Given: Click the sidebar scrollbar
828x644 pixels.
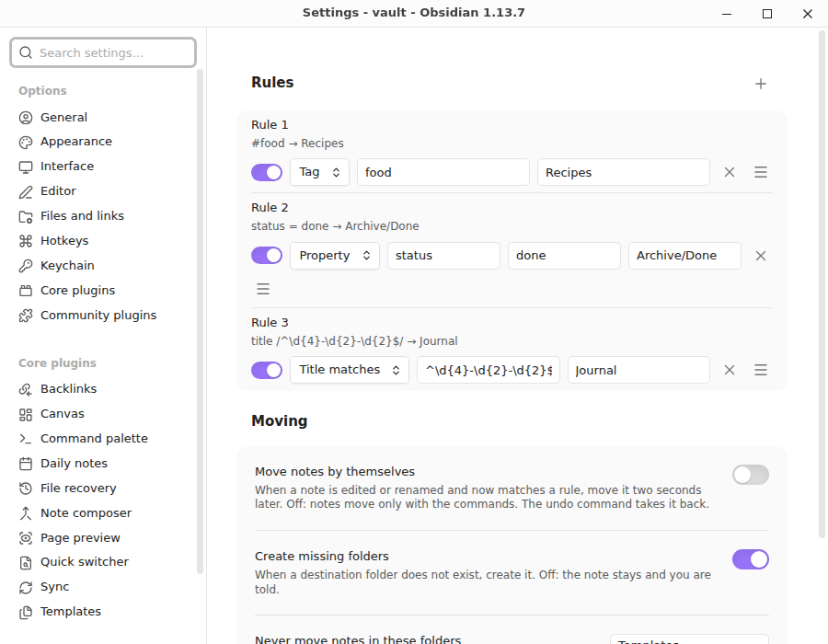Looking at the screenshot, I should tap(200, 321).
